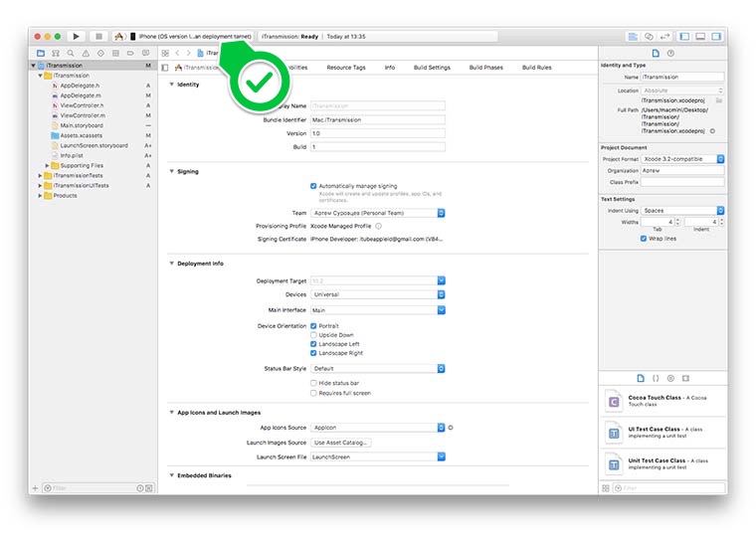Click the Run (play) button

77,36
